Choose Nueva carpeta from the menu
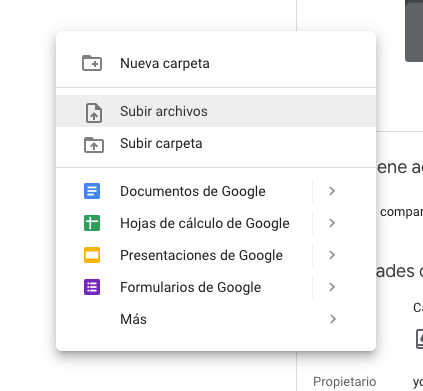This screenshot has height=391, width=423. pos(216,63)
